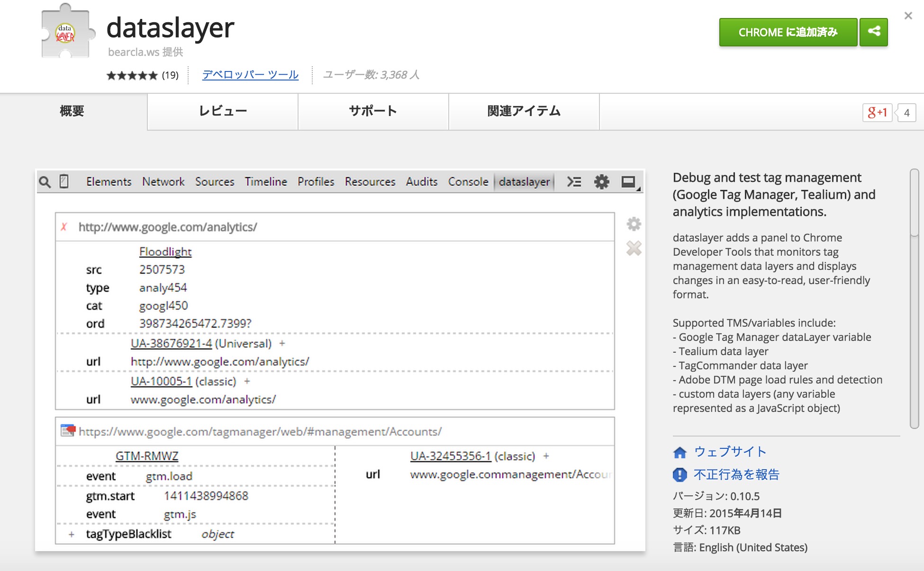
Task: Open the デベロッパー ツール category link
Action: [250, 75]
